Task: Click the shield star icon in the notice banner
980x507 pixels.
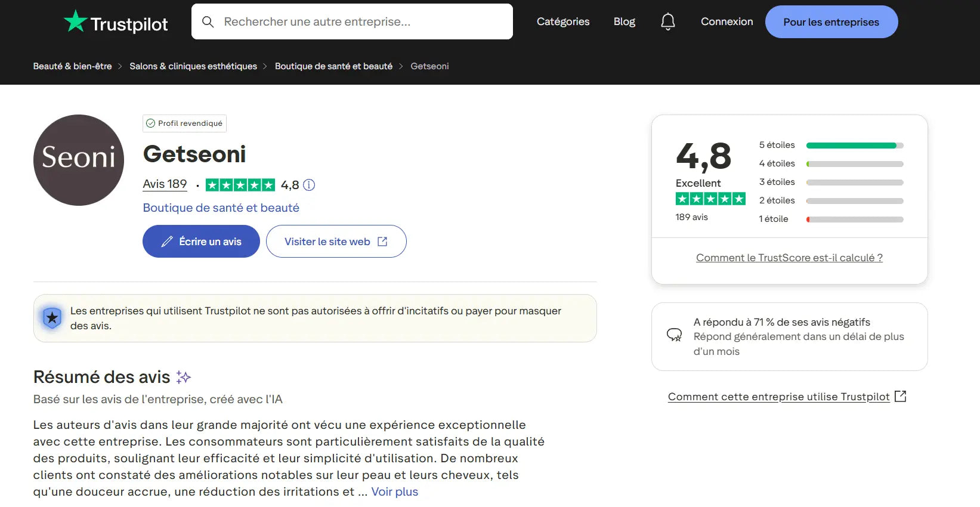Action: tap(52, 318)
